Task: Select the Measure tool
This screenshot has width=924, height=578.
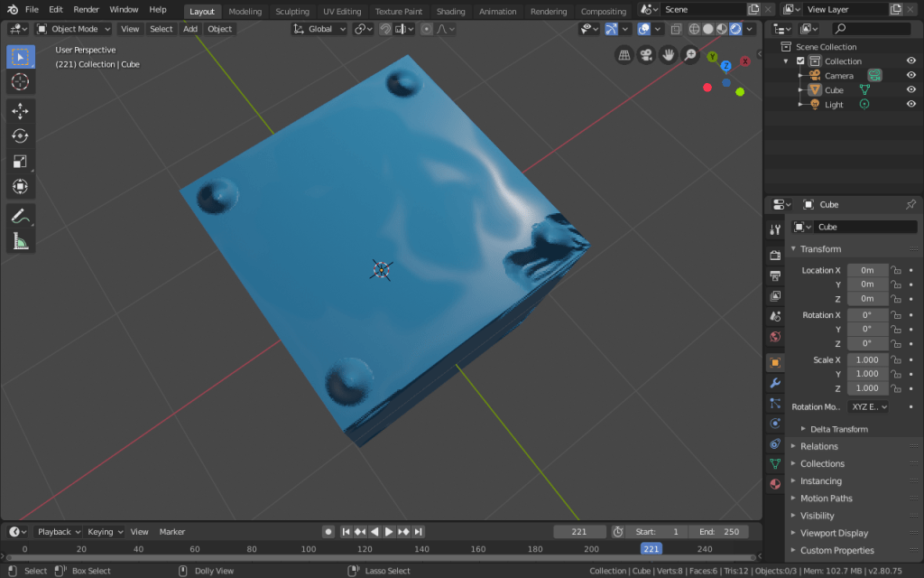Action: (x=19, y=239)
